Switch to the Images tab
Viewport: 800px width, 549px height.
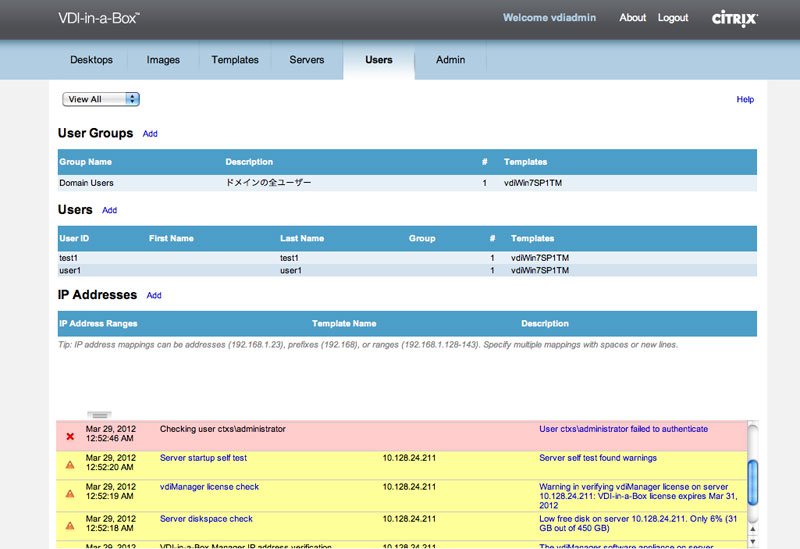(163, 60)
